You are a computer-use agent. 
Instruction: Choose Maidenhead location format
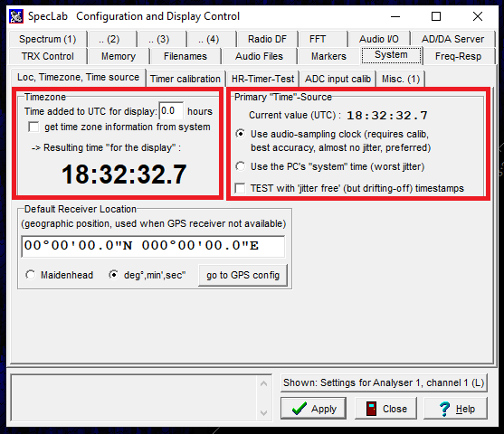[x=31, y=275]
